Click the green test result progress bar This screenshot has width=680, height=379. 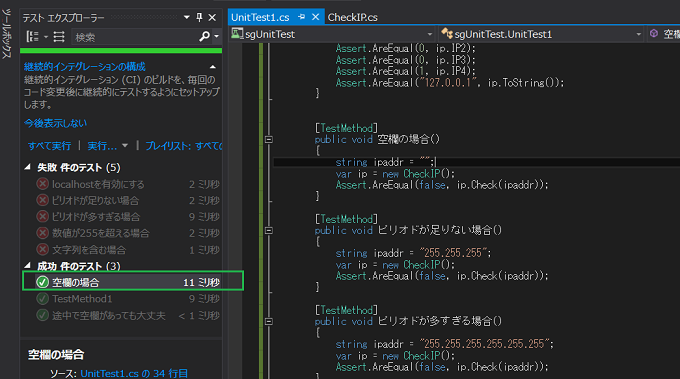point(121,51)
